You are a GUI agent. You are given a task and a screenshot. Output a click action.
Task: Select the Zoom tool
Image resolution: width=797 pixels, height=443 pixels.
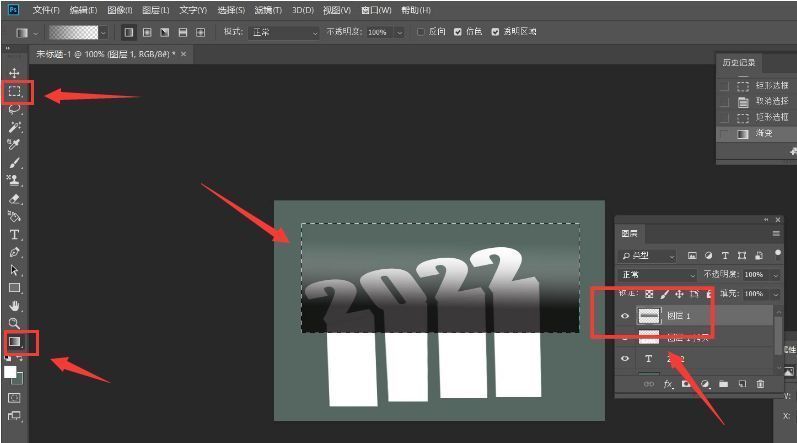(x=14, y=324)
